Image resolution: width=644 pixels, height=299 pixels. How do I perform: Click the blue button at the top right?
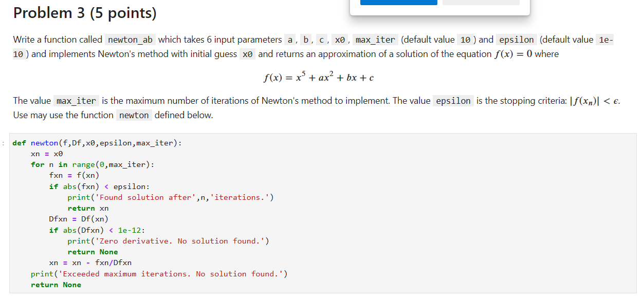point(398,3)
